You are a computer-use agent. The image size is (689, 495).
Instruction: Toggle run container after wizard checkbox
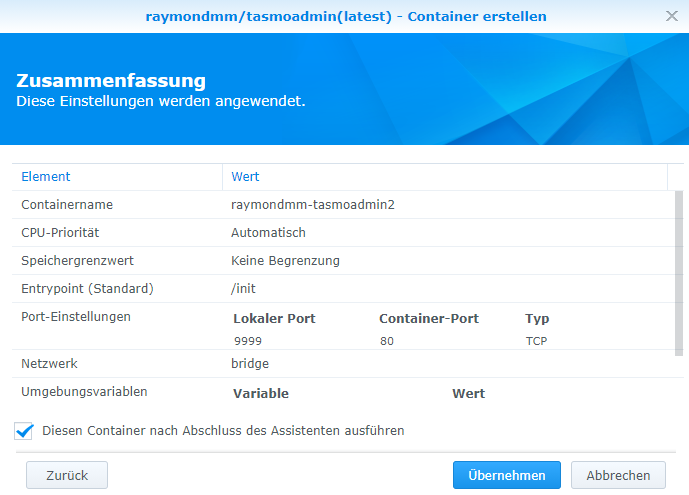click(x=24, y=431)
